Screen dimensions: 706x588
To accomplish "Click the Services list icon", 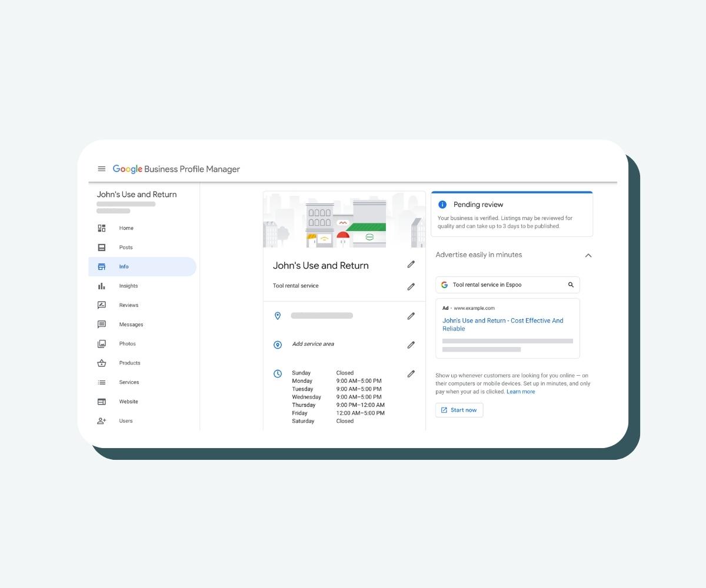I will [x=102, y=382].
